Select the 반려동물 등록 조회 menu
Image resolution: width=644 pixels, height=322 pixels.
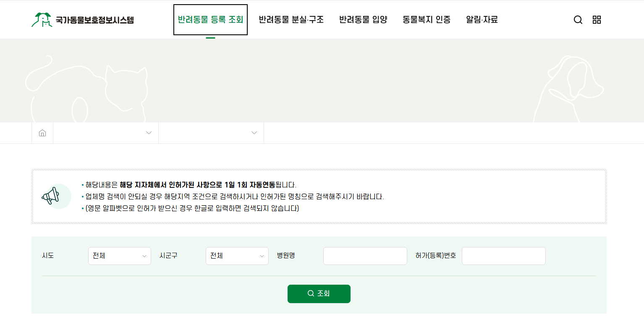pos(210,19)
